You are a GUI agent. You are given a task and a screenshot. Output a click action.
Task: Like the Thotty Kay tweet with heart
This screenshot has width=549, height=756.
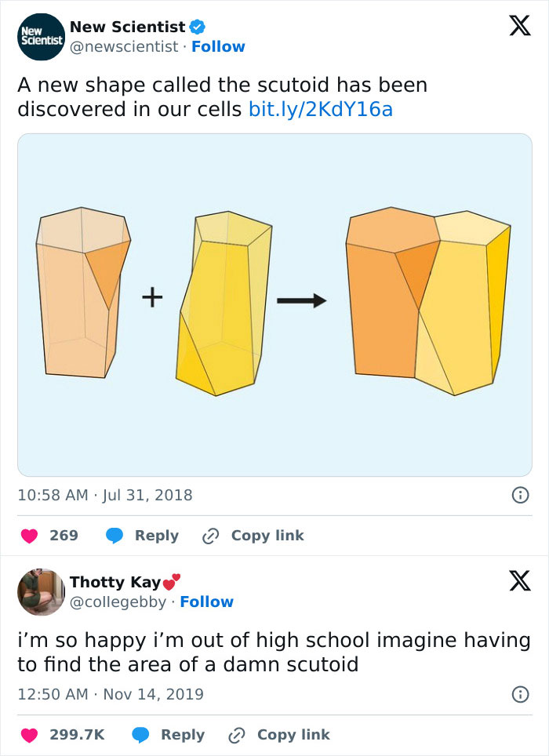coord(28,735)
